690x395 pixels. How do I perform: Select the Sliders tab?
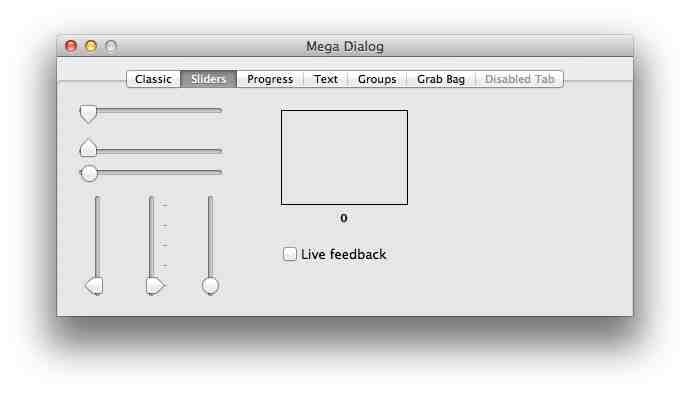[x=209, y=79]
